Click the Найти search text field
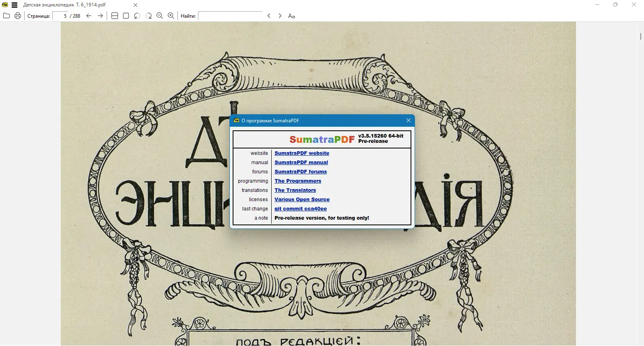 (230, 16)
